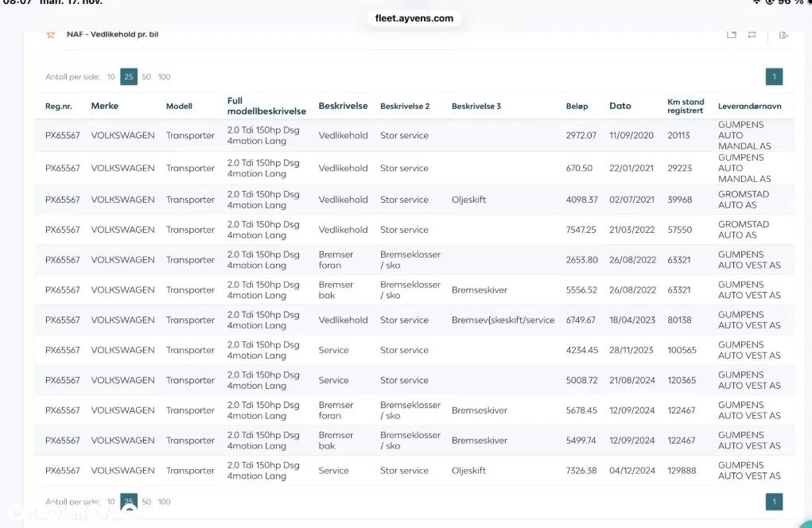The image size is (812, 528).
Task: Select km cell 57550
Action: [679, 230]
